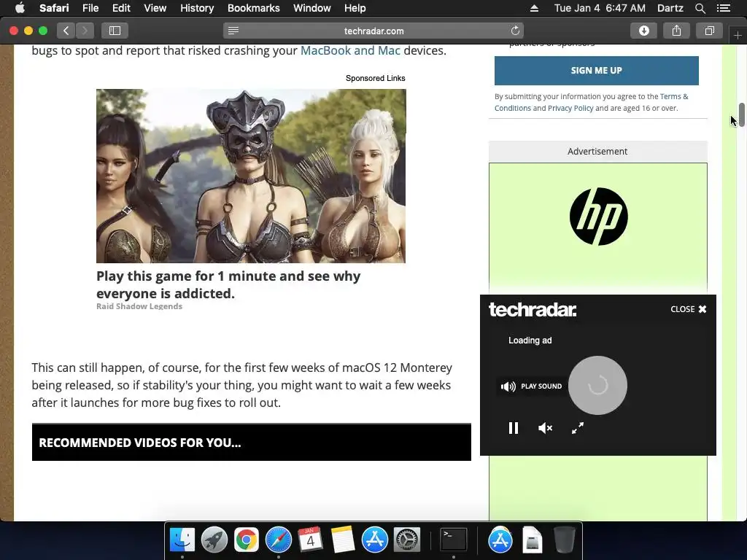Go back with Safari's back arrow
747x560 pixels.
[x=66, y=31]
